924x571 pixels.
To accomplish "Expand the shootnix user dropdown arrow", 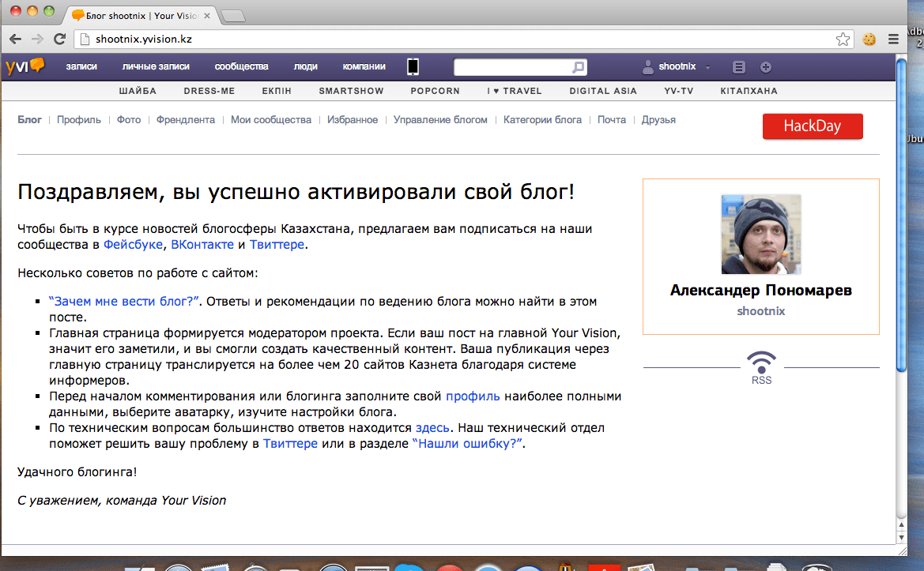I will [707, 67].
